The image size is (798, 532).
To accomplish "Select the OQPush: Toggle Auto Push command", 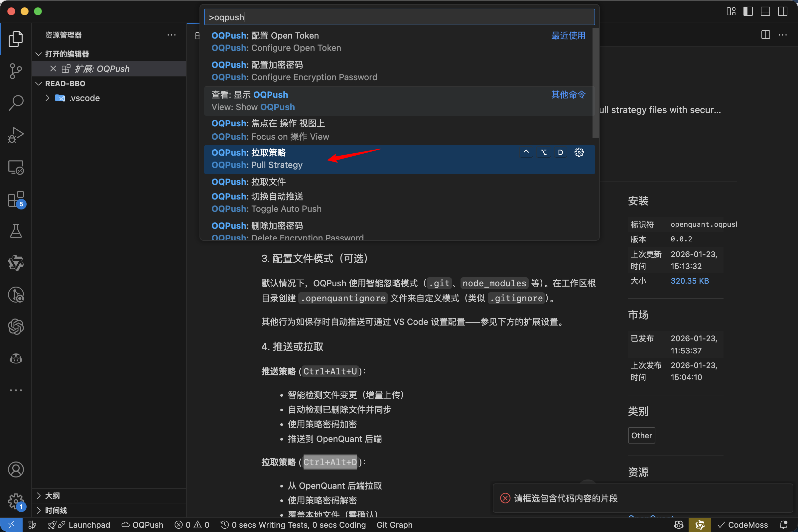I will tap(305, 202).
